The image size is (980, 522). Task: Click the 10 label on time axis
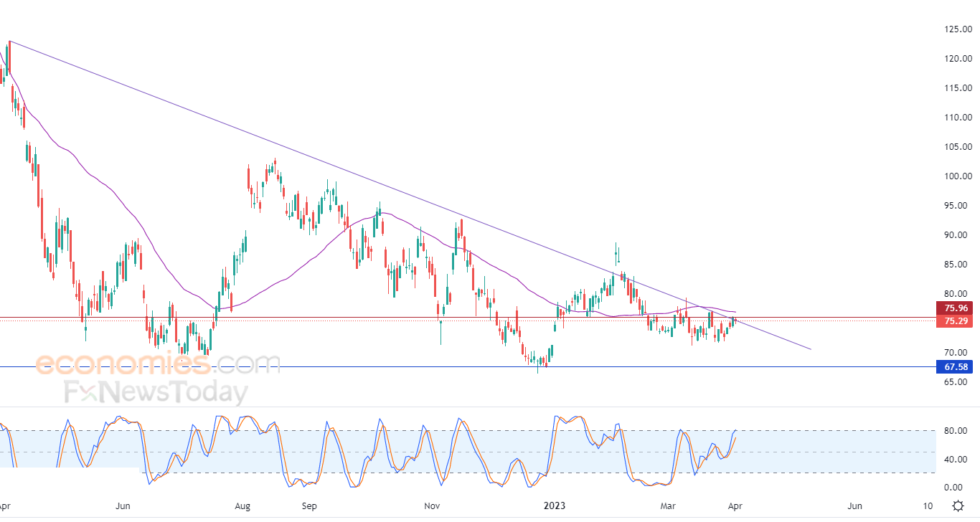coord(928,506)
